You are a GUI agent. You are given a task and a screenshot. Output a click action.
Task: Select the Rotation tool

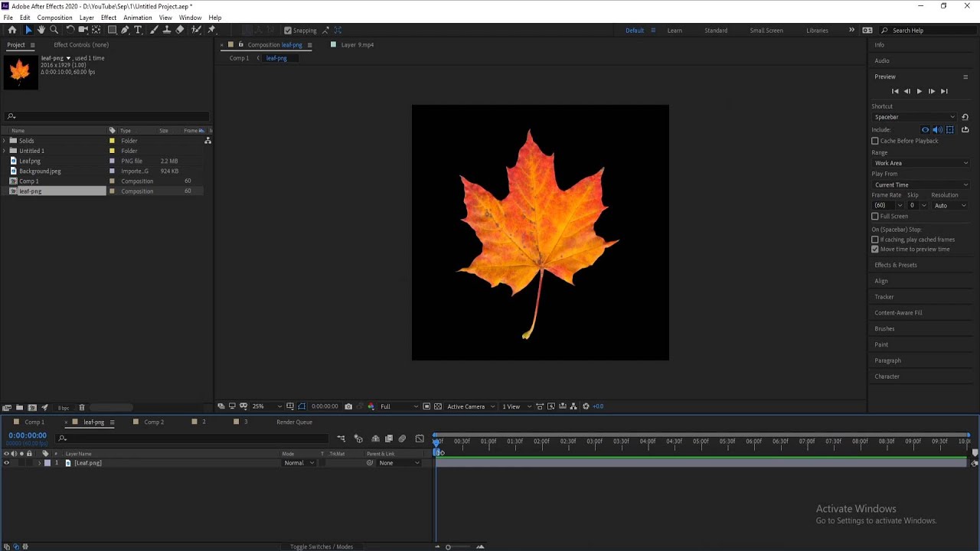pos(70,30)
